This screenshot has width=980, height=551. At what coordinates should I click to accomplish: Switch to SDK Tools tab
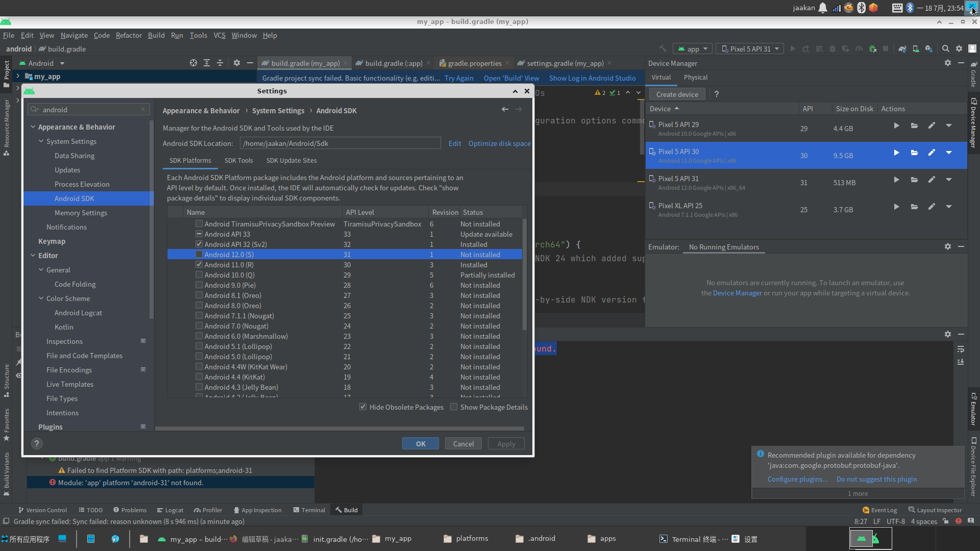[x=238, y=161]
